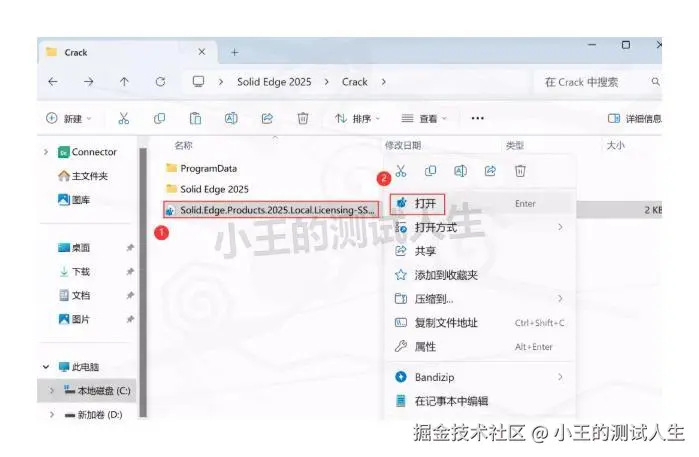Navigate up one folder level
Screen dimensions: 699x457
tap(124, 82)
